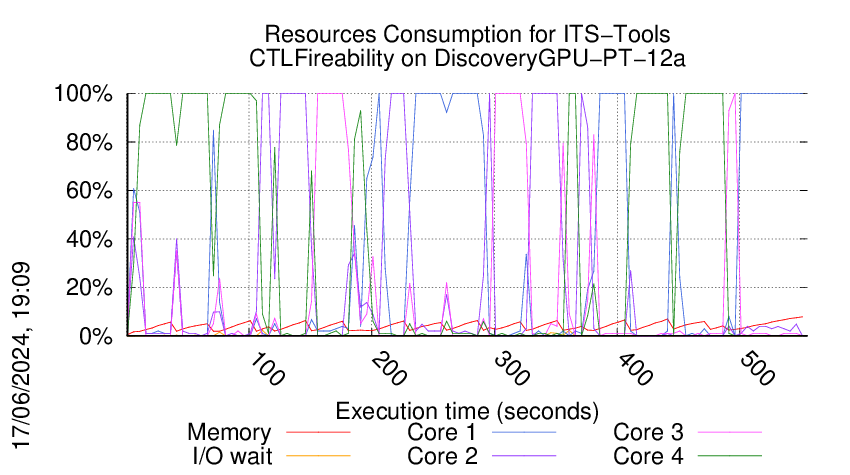Click the green Core 4 legend line sample
Image resolution: width=850 pixels, height=475 pixels.
point(730,456)
